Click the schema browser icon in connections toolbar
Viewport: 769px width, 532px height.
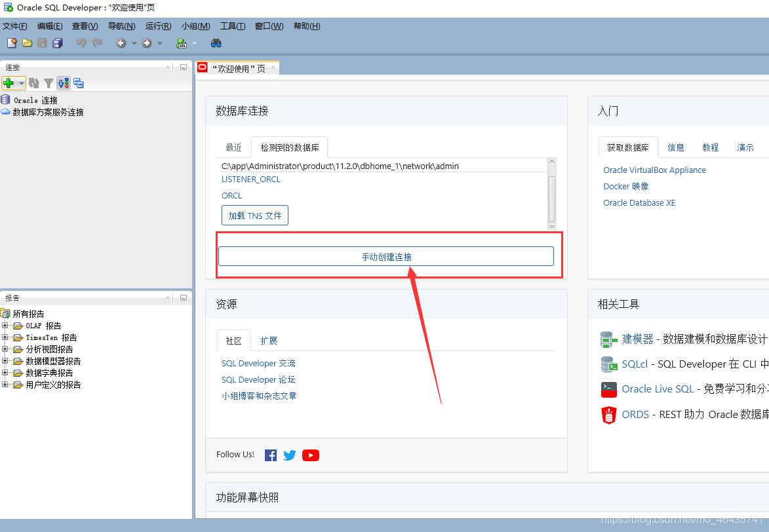pos(64,83)
